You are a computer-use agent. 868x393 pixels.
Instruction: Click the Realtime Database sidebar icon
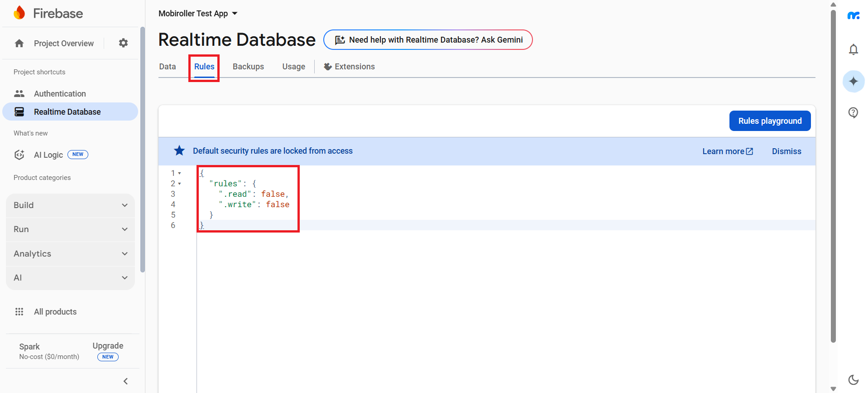click(x=19, y=112)
